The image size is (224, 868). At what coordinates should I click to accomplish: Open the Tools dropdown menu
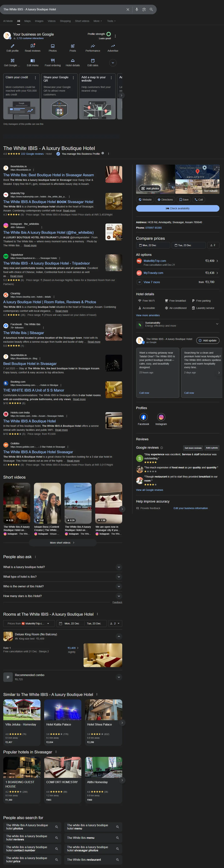[111, 21]
